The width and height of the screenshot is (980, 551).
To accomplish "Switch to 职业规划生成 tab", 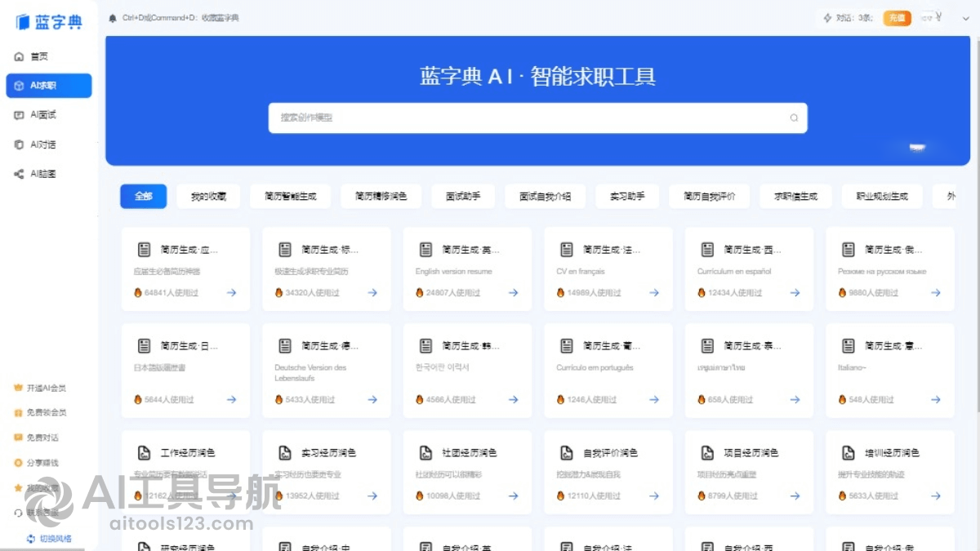I will (881, 197).
